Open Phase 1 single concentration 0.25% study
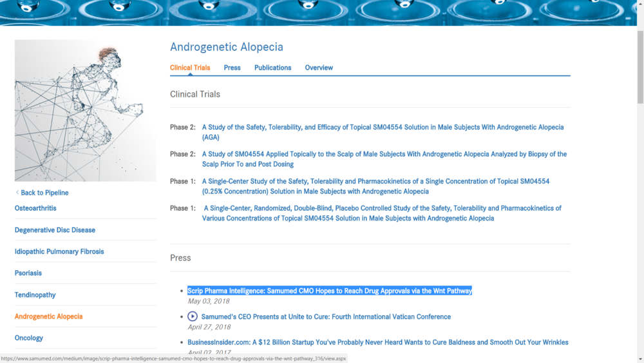This screenshot has height=363, width=644. pos(375,182)
